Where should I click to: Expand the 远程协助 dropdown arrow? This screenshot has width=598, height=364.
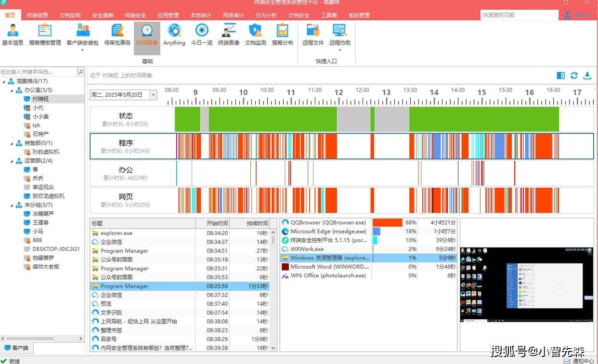340,50
